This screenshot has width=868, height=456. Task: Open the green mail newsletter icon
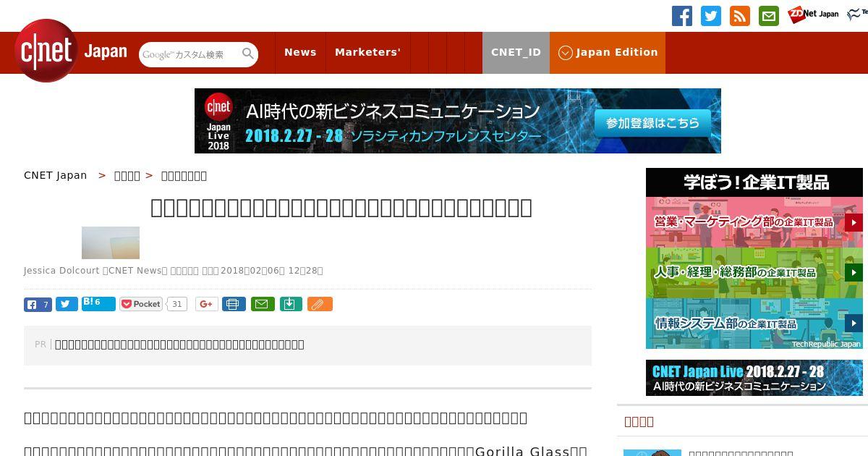pos(769,16)
